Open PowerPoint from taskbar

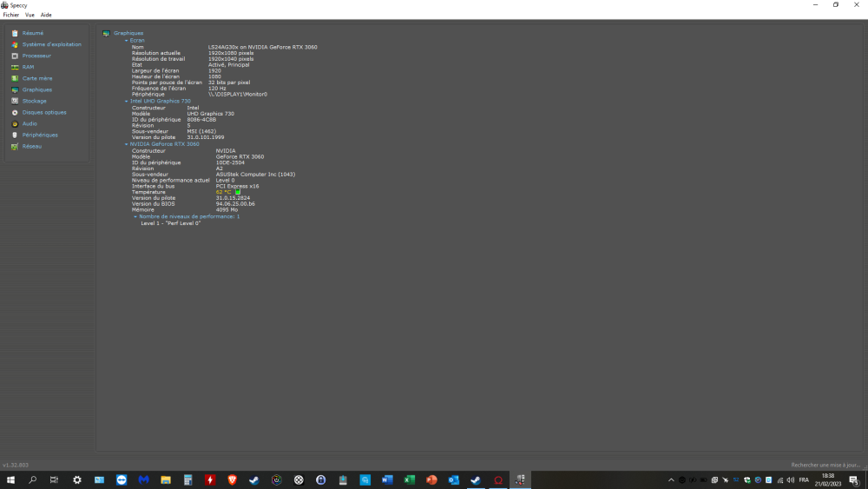[x=431, y=480]
